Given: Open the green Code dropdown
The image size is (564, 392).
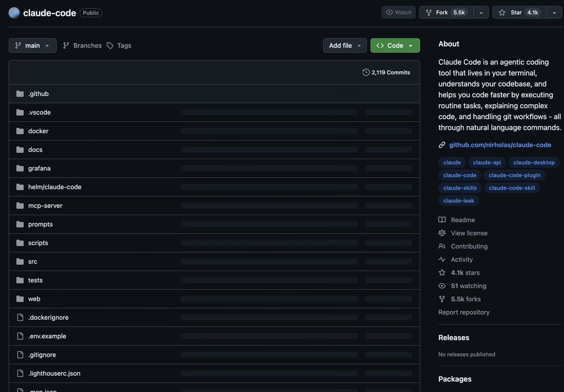Looking at the screenshot, I should tap(395, 46).
